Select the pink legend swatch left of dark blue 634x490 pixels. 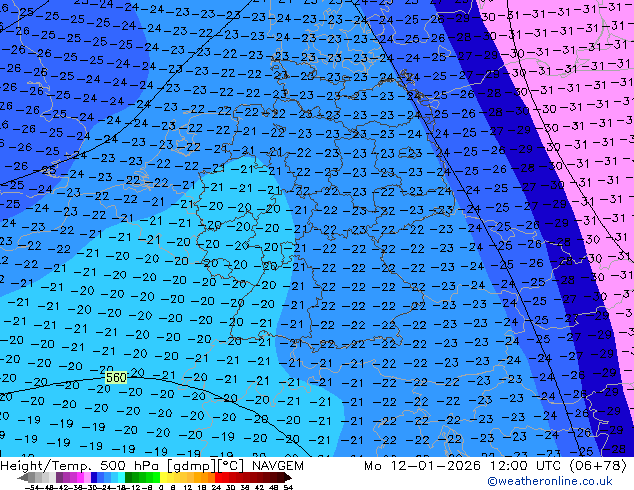87,477
